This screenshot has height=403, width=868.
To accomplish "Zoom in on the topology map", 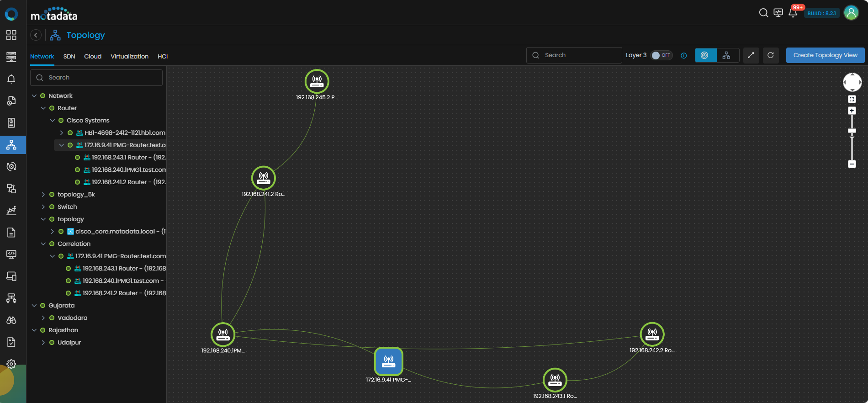I will coord(852,111).
